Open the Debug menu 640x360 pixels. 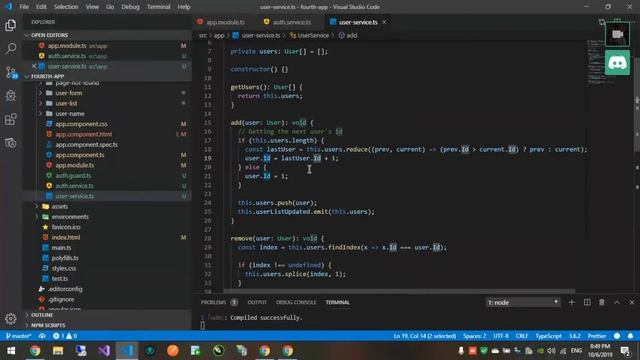coord(130,7)
